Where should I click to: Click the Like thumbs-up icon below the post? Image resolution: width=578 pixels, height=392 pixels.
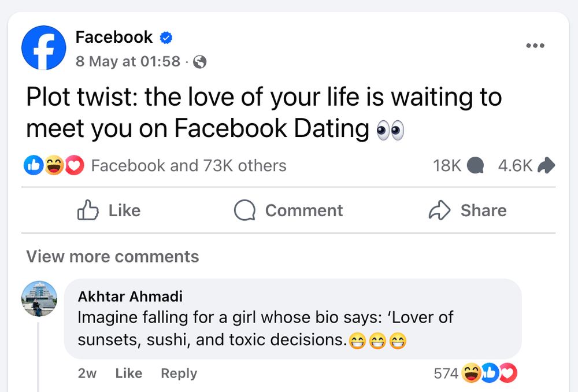point(87,210)
